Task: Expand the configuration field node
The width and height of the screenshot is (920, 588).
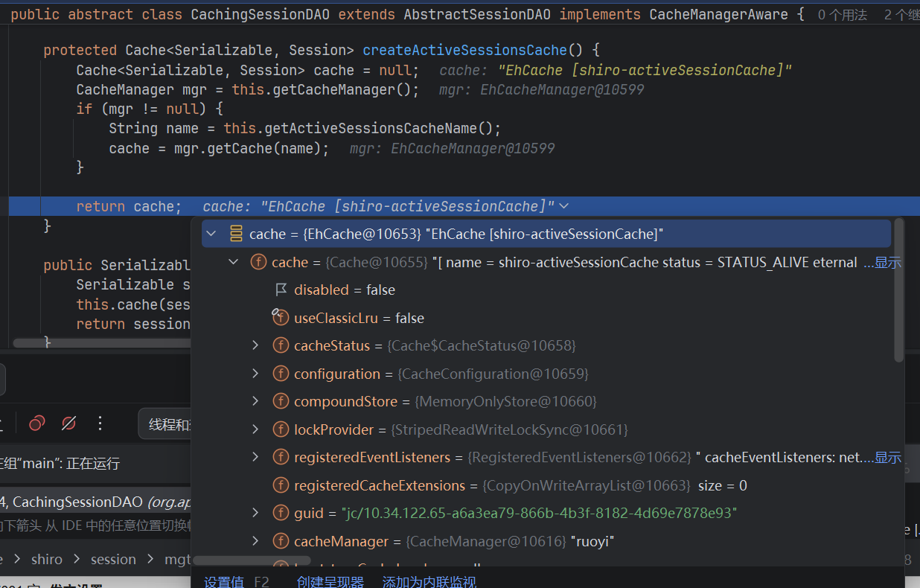Action: 255,374
